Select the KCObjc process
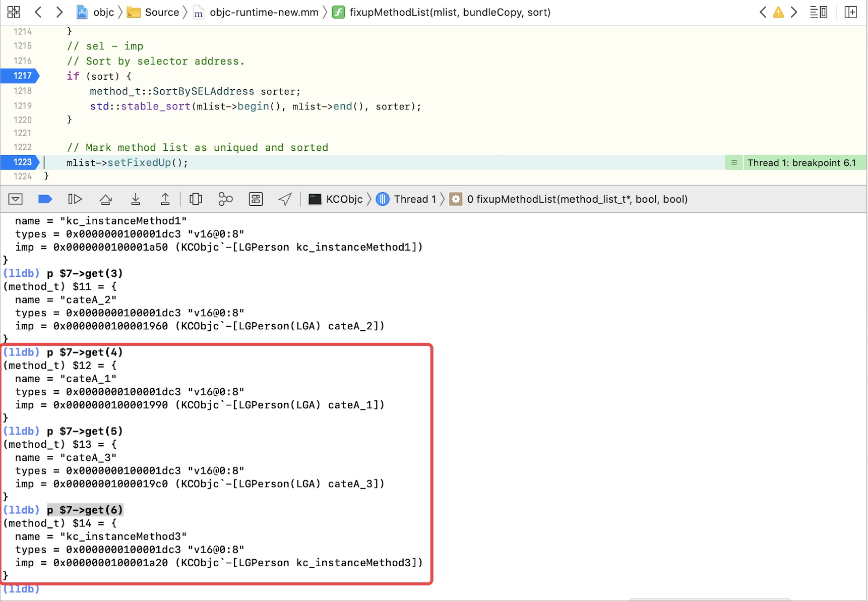 coord(336,199)
